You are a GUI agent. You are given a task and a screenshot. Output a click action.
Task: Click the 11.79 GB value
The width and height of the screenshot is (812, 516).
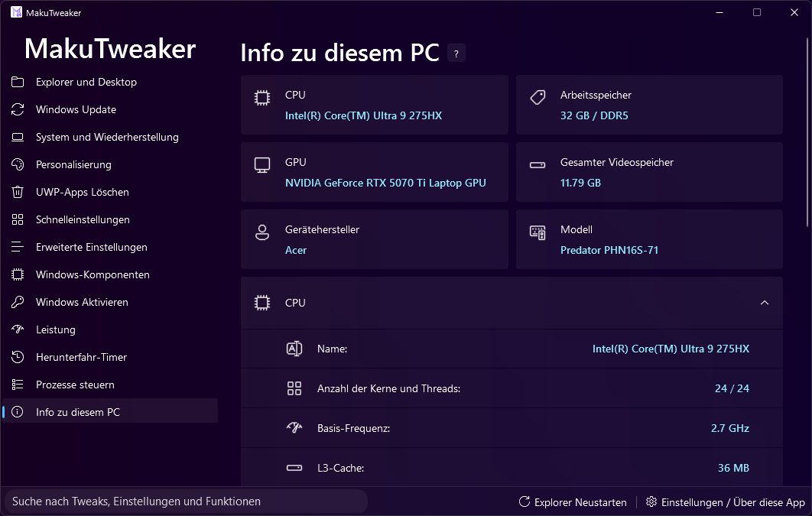[580, 183]
